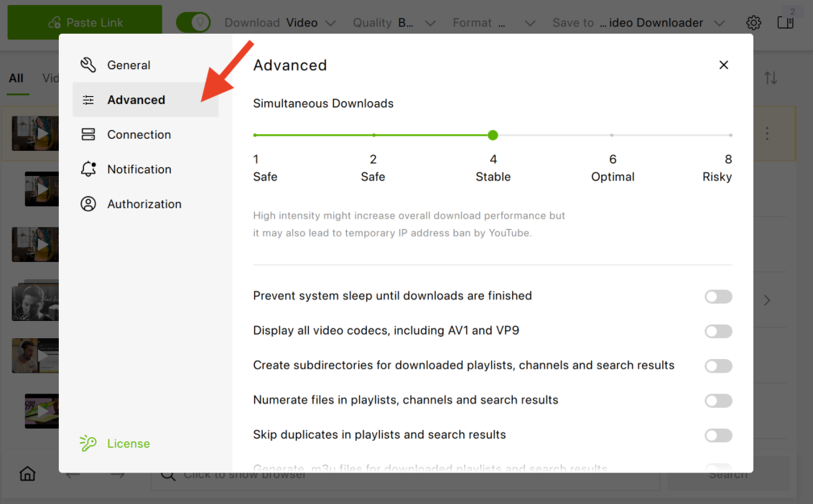Open the License link

[129, 444]
